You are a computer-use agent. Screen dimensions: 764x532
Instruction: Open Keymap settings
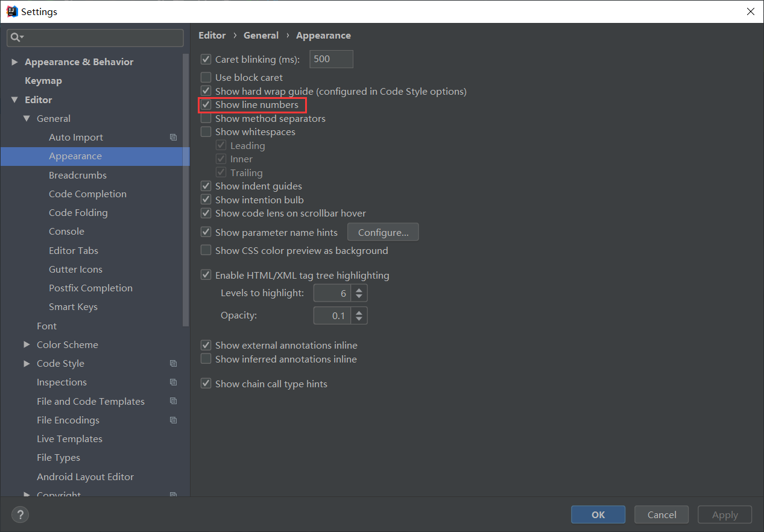click(43, 81)
